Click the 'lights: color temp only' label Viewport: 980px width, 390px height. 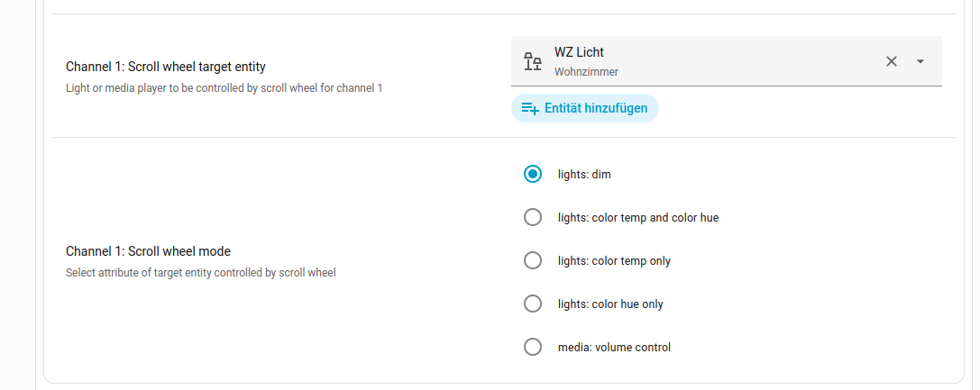point(614,260)
